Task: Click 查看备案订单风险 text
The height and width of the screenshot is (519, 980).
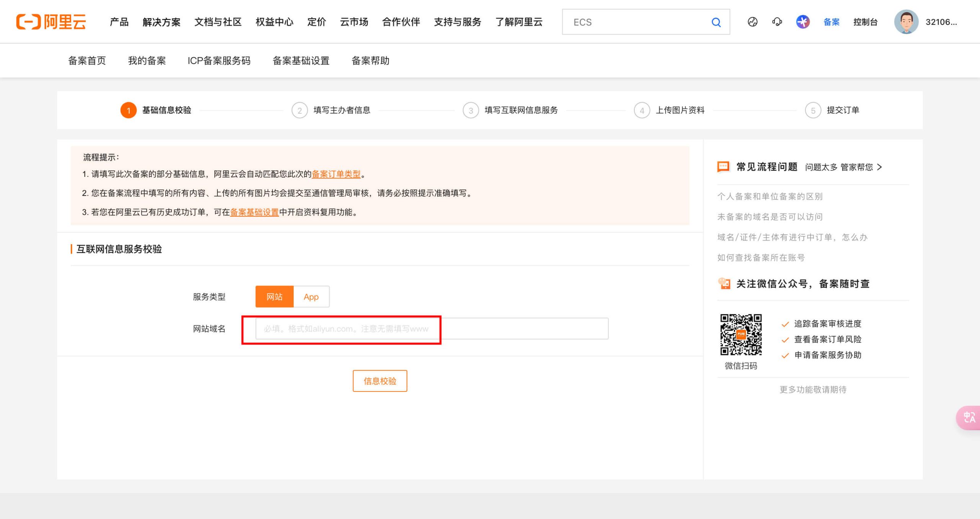Action: pos(828,339)
